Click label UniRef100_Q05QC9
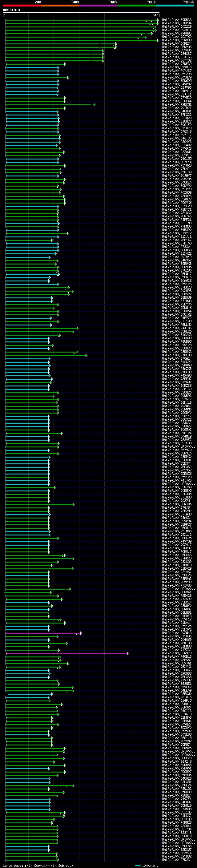Viewport: 197px width, 868px height. point(176,78)
